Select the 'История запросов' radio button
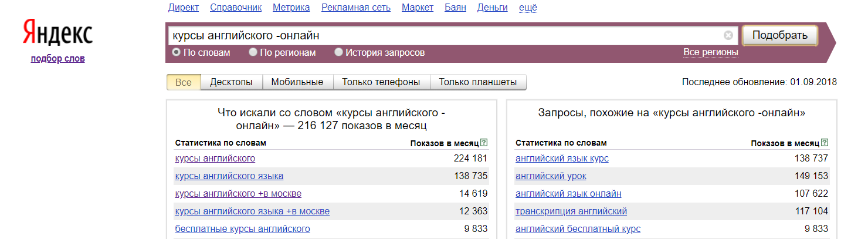Image resolution: width=868 pixels, height=239 pixels. tap(338, 52)
